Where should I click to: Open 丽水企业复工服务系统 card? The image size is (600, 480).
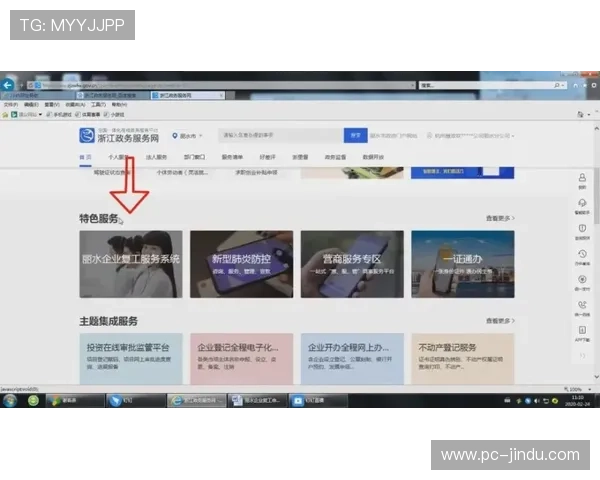pyautogui.click(x=131, y=264)
